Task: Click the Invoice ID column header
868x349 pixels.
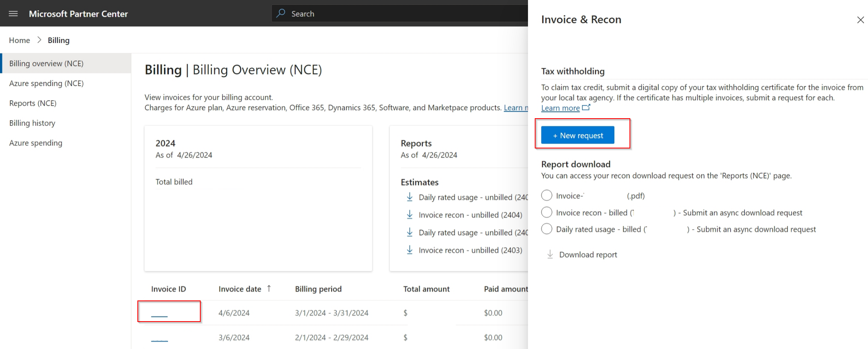Action: click(168, 289)
